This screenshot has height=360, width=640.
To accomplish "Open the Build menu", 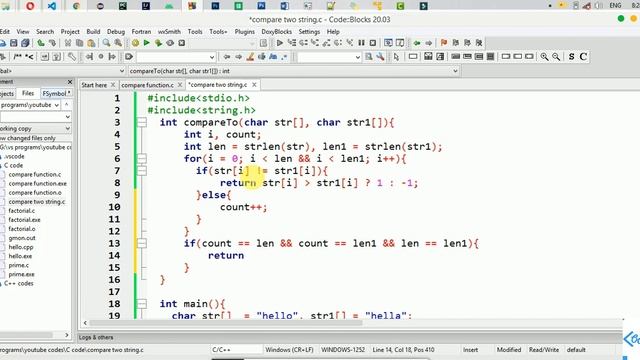I will click(x=93, y=31).
